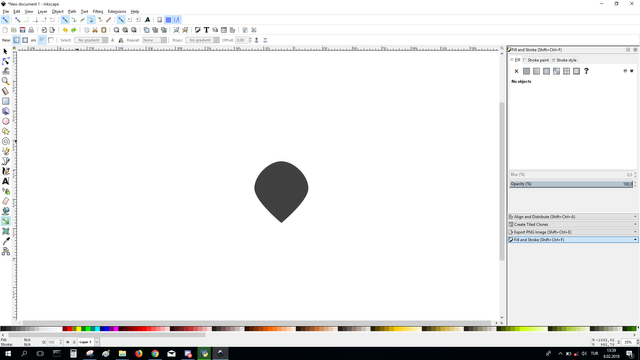Viewport: 640px width, 360px height.
Task: Click the Unset paint question mark button
Action: click(x=586, y=71)
